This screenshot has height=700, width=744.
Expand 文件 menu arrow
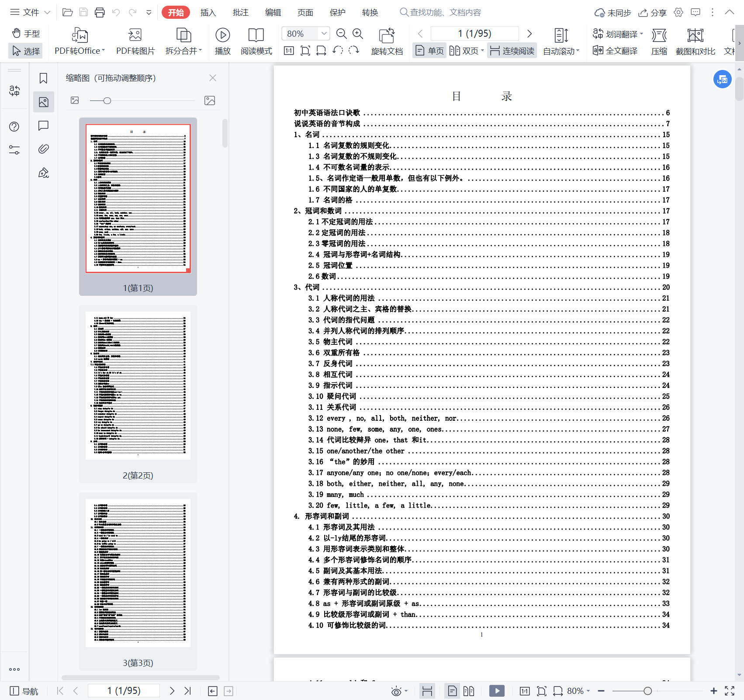pos(47,12)
